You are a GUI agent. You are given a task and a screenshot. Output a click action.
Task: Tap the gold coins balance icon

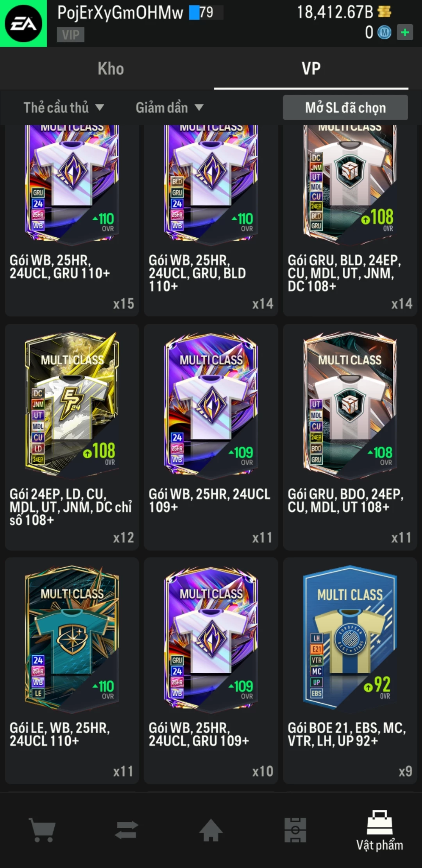384,12
